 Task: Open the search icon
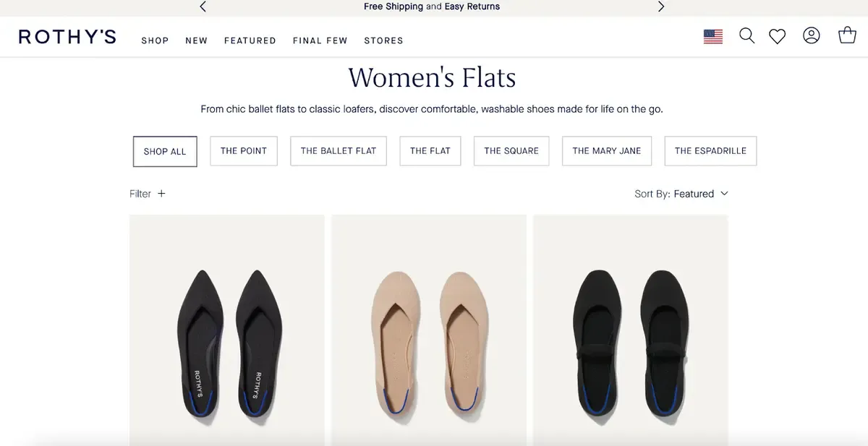(x=746, y=35)
